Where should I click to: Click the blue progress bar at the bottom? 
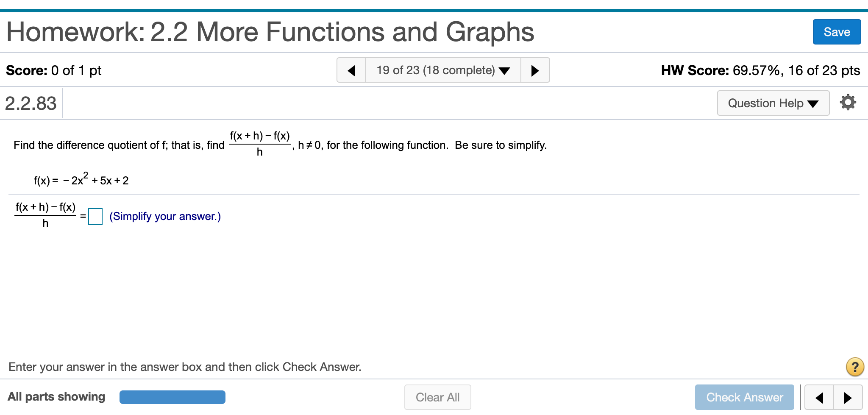pos(172,397)
